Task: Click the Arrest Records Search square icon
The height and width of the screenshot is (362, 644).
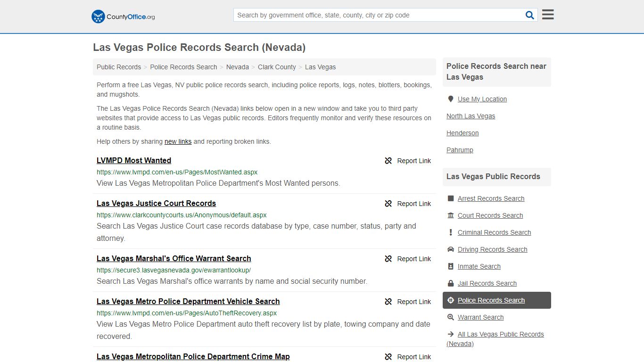Action: (451, 198)
